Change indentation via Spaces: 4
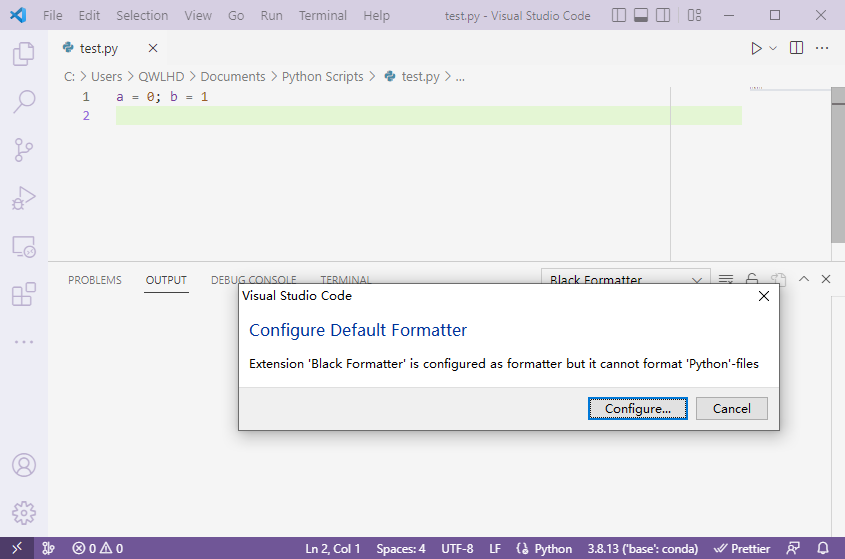 pyautogui.click(x=400, y=548)
